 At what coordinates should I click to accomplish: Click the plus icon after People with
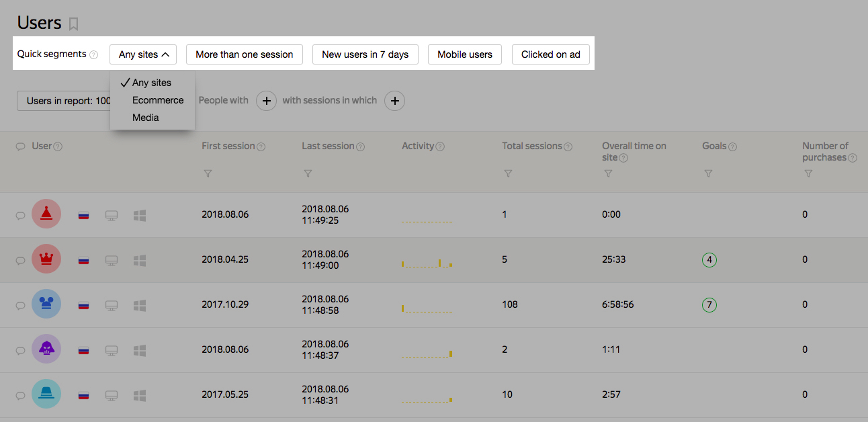point(266,101)
